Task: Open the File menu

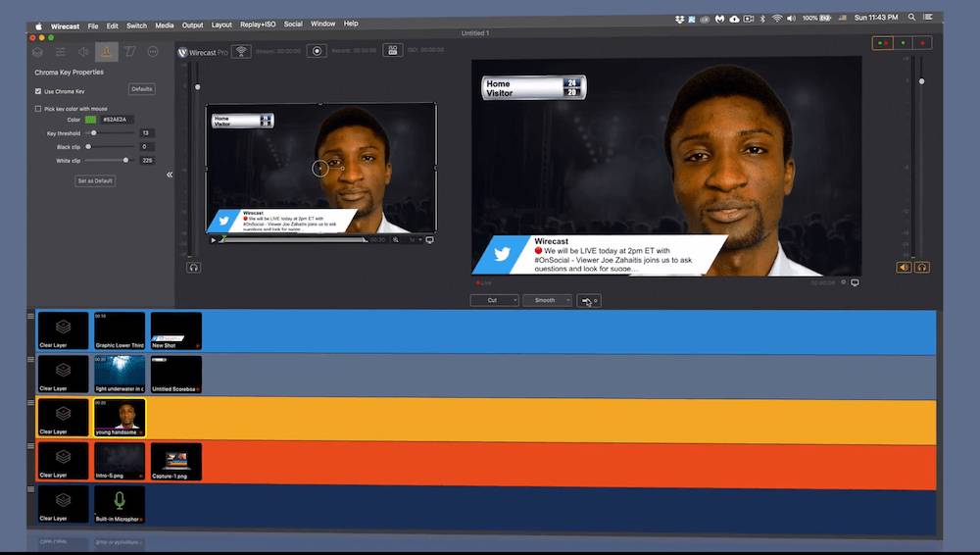Action: click(93, 26)
